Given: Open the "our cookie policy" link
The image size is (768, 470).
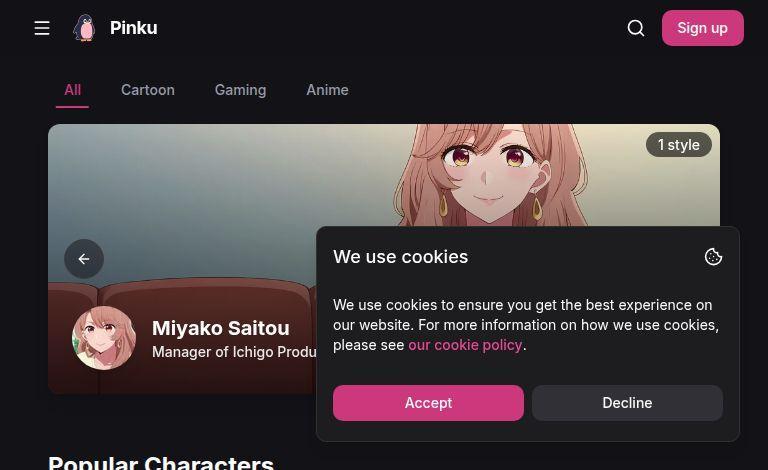Looking at the screenshot, I should pos(465,345).
